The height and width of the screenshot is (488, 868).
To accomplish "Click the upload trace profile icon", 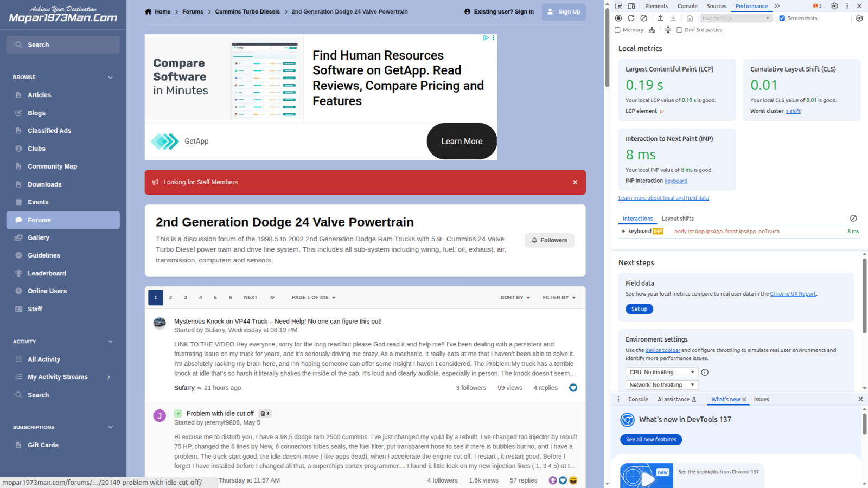I will (660, 18).
